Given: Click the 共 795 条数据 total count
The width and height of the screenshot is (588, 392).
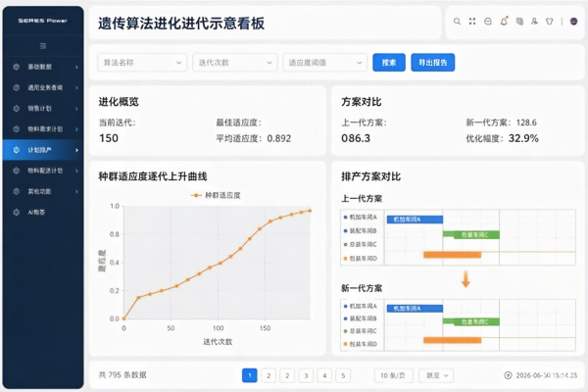Looking at the screenshot, I should coord(122,375).
